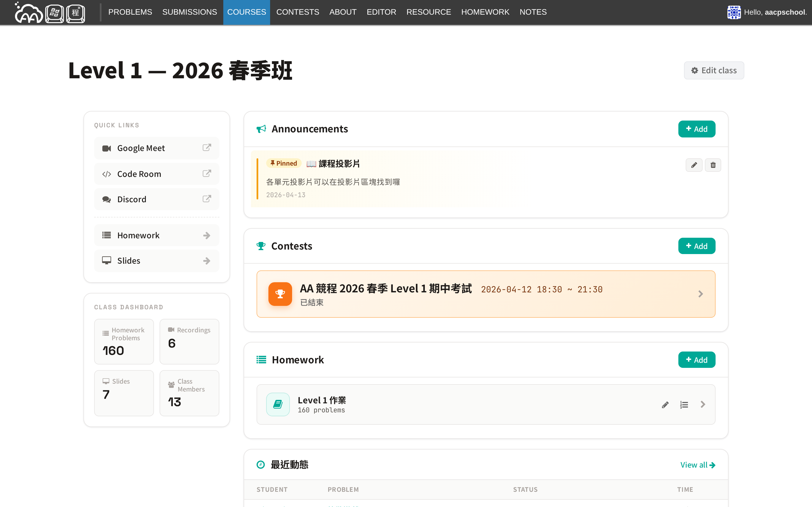Screen dimensions: 812x507
Task: Follow the Slides quick link arrow
Action: pos(207,261)
